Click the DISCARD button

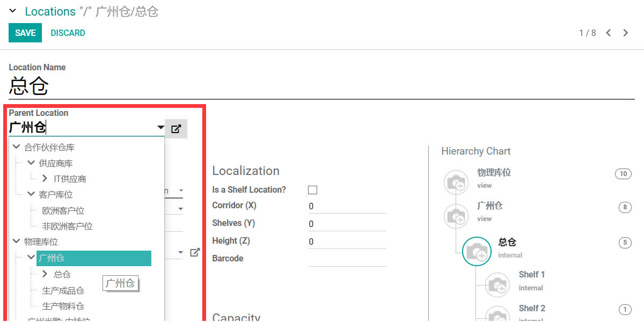(68, 33)
